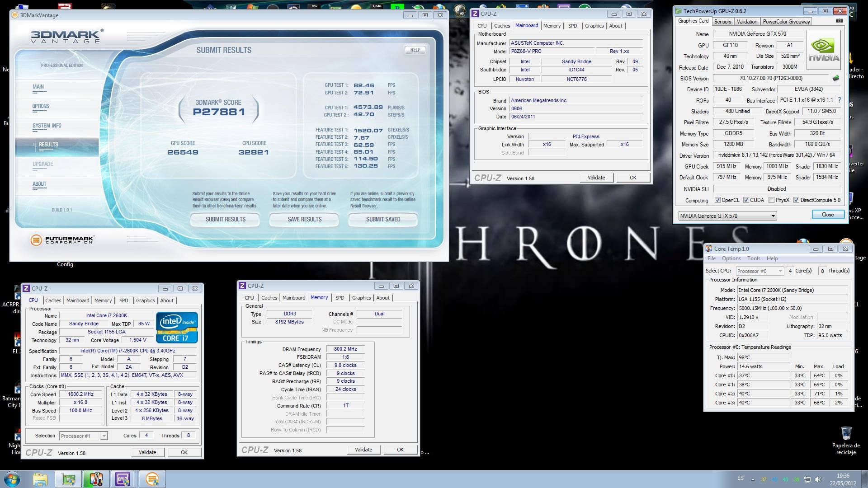Open the SPD tab in CPU-Z Mainboard window
Screen dimensions: 868x488
572,26
